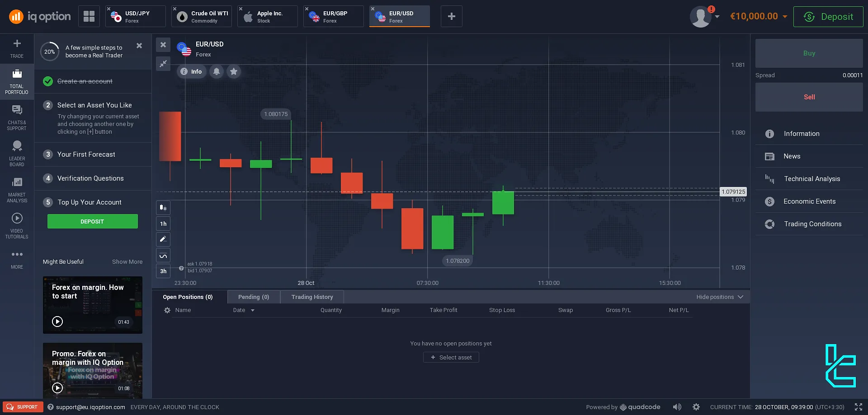Collapse with Hide positions chevron
Viewport: 868px width, 415px height.
(740, 297)
